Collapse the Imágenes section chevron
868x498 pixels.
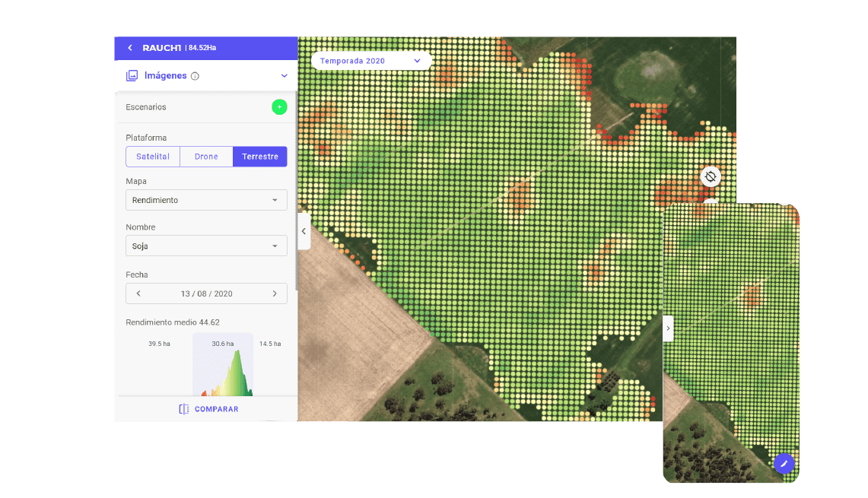(284, 76)
